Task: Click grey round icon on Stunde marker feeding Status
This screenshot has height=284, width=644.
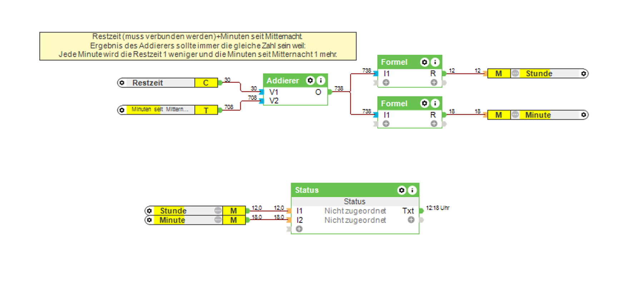Action: coord(218,210)
